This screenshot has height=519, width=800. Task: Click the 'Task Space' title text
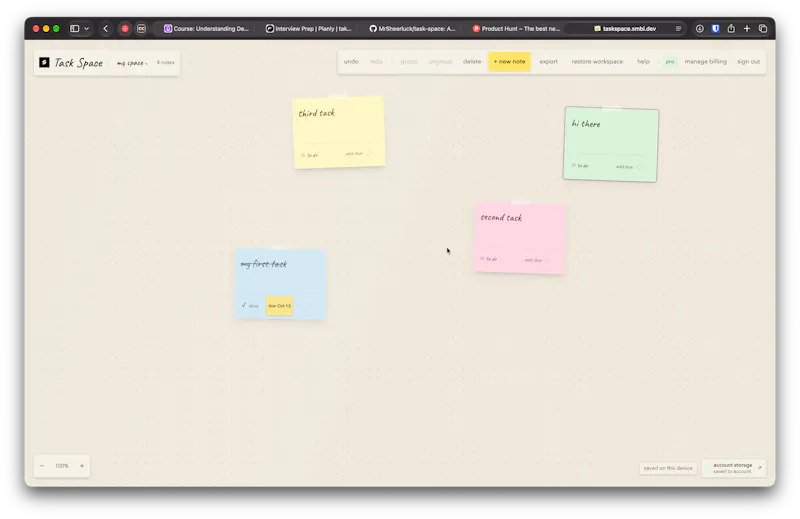tap(79, 63)
